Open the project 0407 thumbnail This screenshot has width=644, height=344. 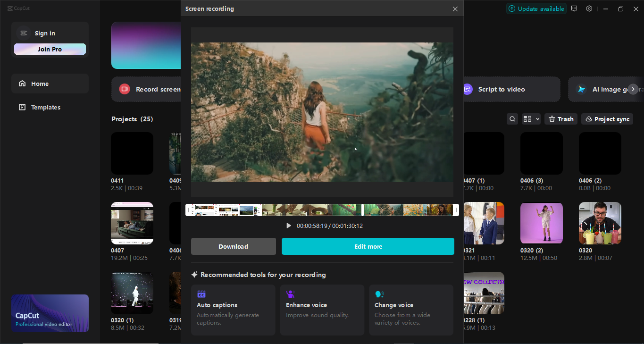pos(132,223)
